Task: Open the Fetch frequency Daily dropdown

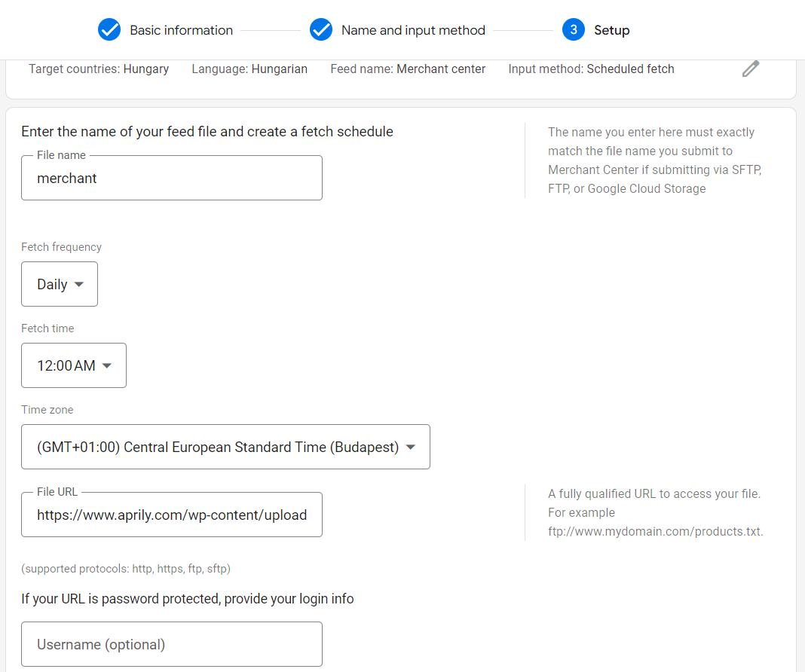Action: click(60, 284)
